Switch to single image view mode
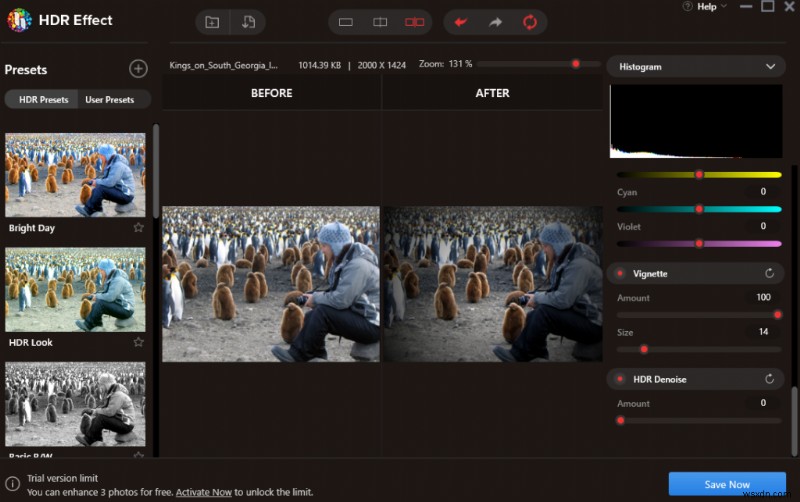The height and width of the screenshot is (502, 800). click(x=346, y=22)
